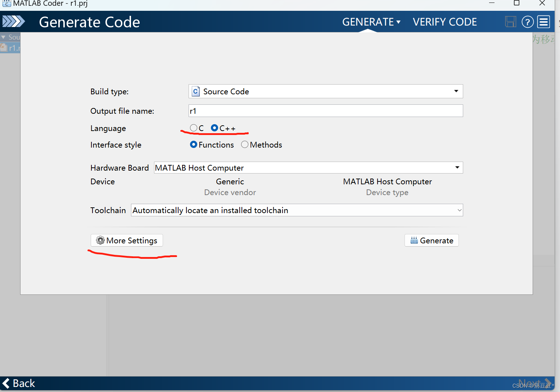Click the save project disk icon
The width and height of the screenshot is (560, 392).
pos(510,22)
